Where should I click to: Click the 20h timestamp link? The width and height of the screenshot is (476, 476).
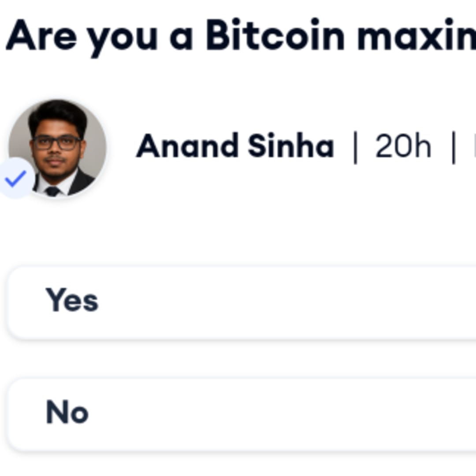402,145
